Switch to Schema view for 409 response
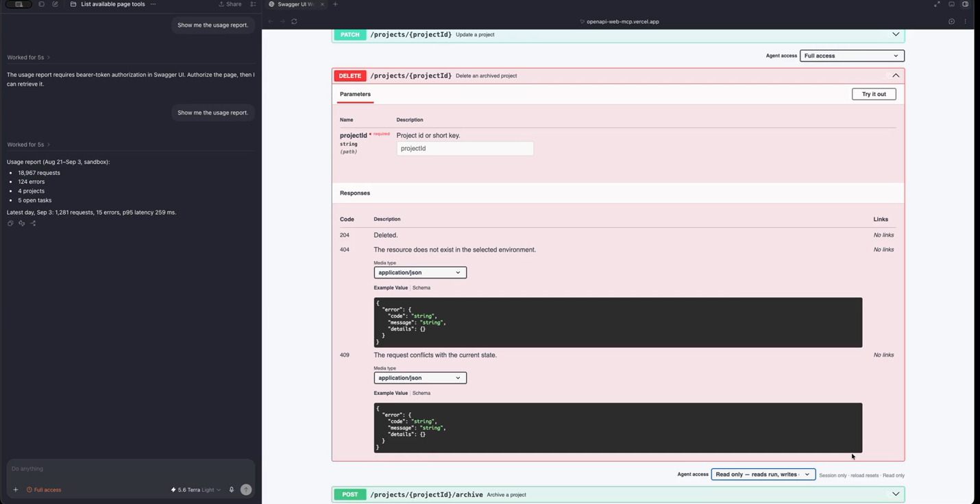This screenshot has width=980, height=504. pyautogui.click(x=421, y=394)
